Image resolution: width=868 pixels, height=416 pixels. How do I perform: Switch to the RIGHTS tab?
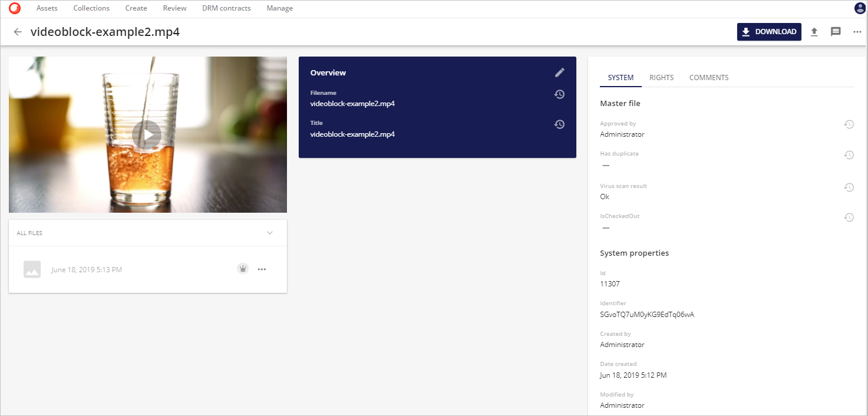point(661,77)
